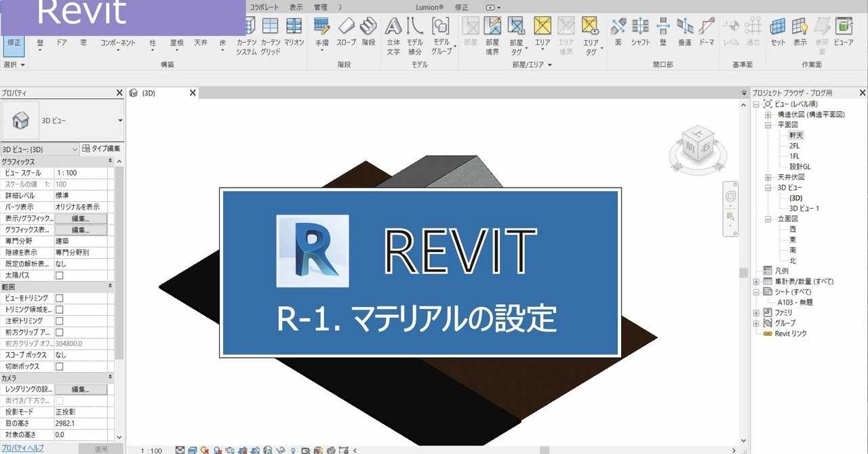
Task: Click the ビュー スケール value field 1 : 100
Action: [x=81, y=173]
